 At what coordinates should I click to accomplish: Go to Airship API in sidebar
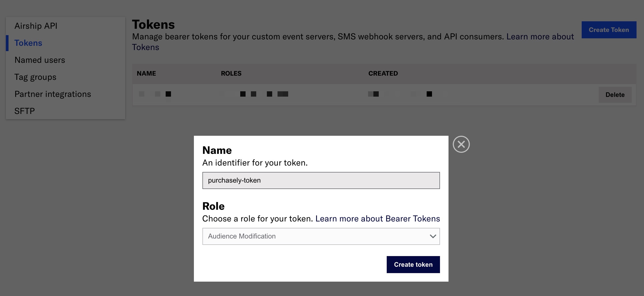click(x=36, y=26)
